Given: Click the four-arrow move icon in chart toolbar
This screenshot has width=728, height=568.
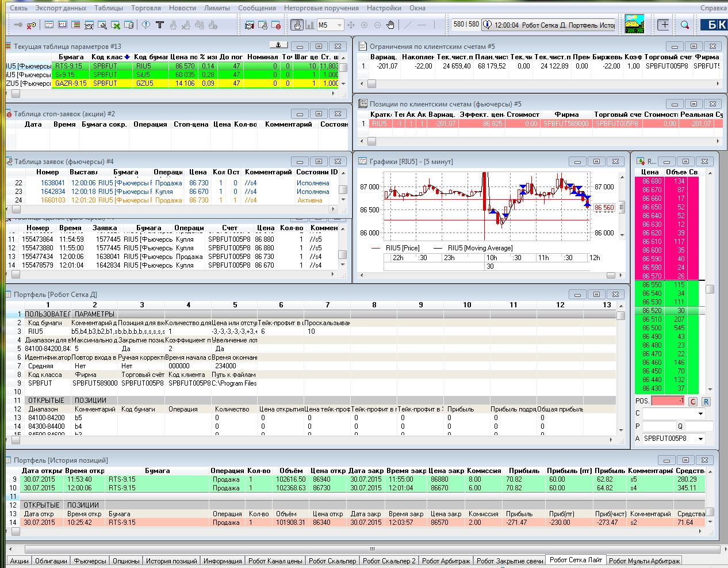Looking at the screenshot, I should click(352, 25).
